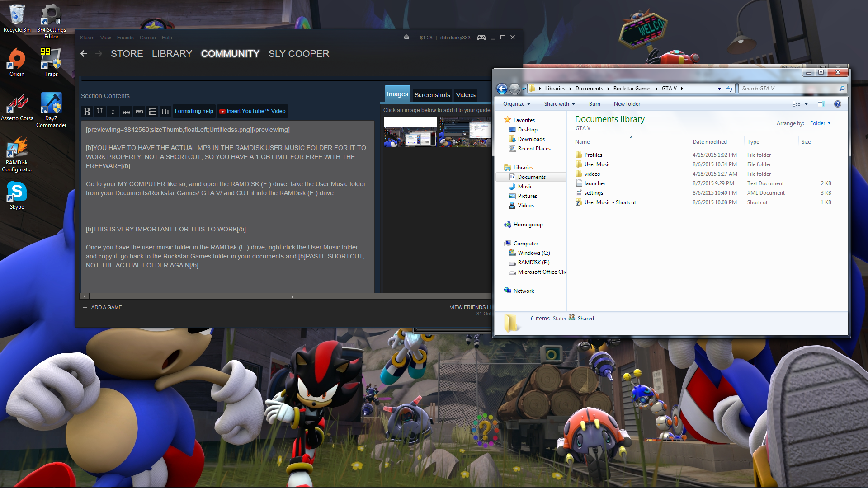
Task: Click Insert YouTube Video button
Action: click(x=252, y=111)
